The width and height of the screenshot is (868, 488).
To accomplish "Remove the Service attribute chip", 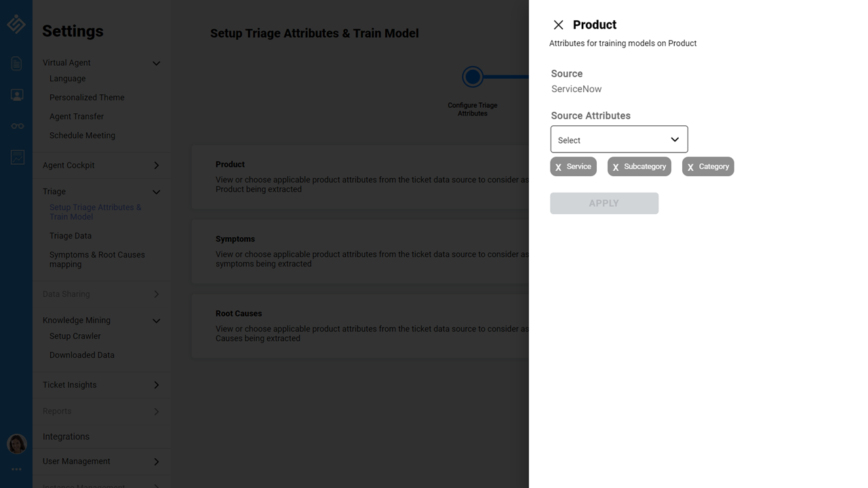I will click(x=559, y=167).
